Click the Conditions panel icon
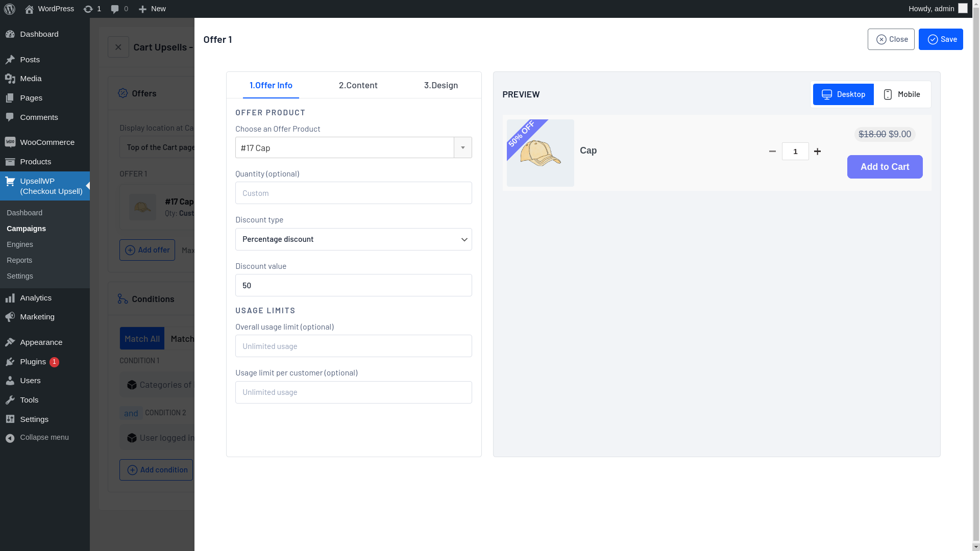The image size is (980, 551). pyautogui.click(x=122, y=298)
